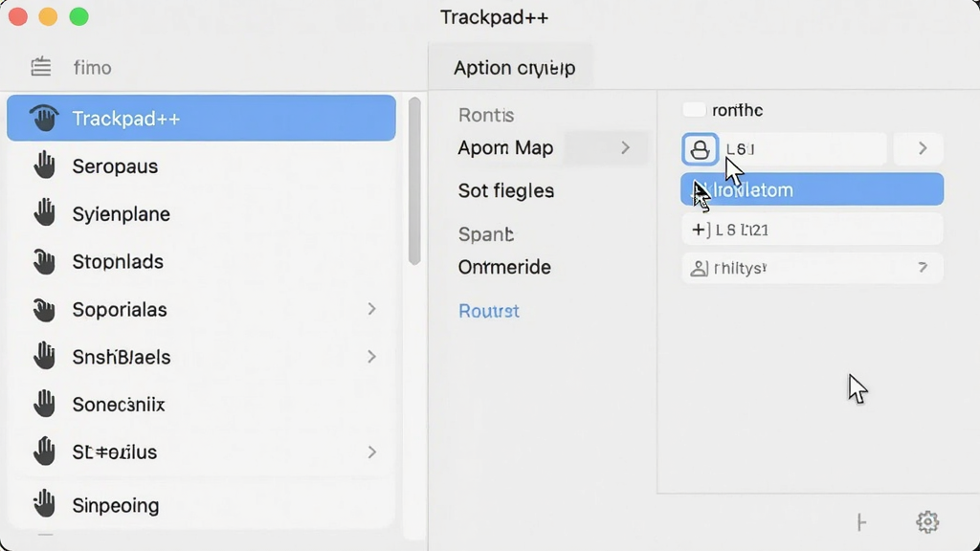This screenshot has width=980, height=551.
Task: Select Syienplane in the sidebar
Action: coord(201,213)
